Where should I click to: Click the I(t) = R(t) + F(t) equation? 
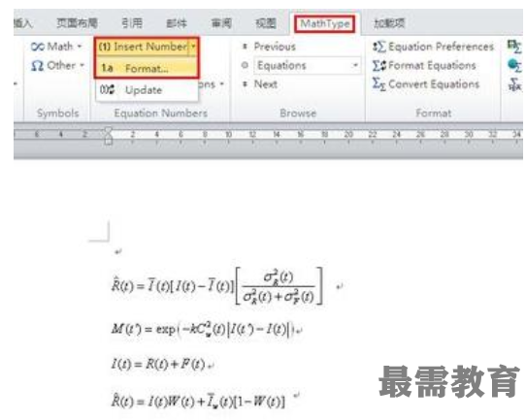[x=158, y=364]
